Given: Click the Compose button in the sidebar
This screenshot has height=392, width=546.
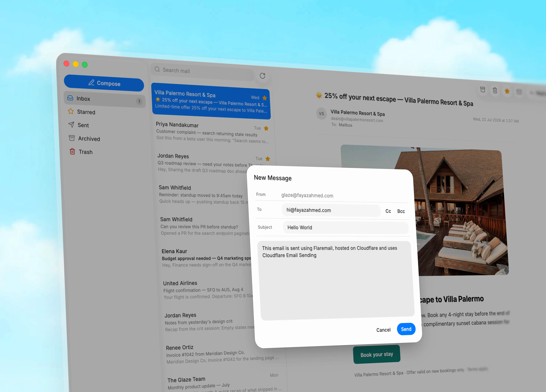Looking at the screenshot, I should tap(104, 83).
